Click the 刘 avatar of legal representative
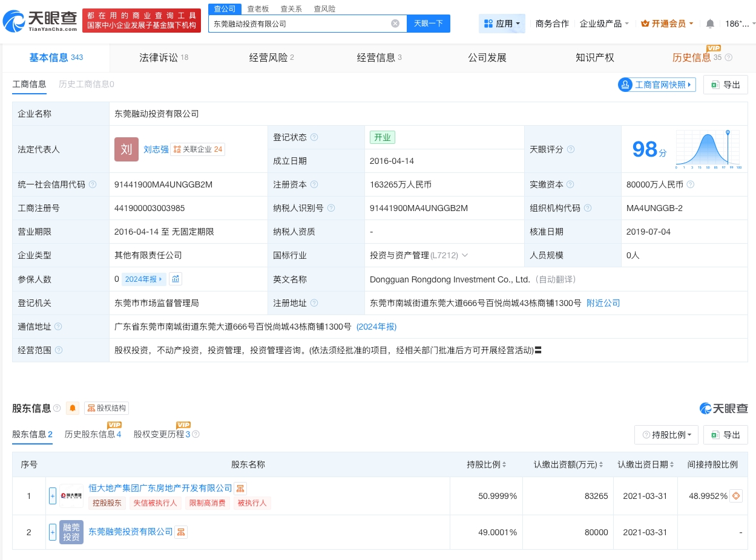Screen dimensions: 756x560 [127, 149]
